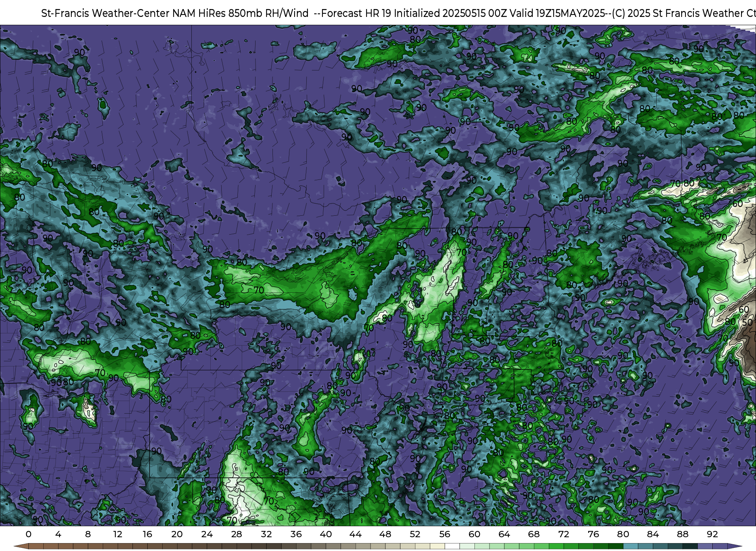Viewport: 756px width, 551px height.
Task: Click the "4" label on the colorbar
Action: coord(58,534)
